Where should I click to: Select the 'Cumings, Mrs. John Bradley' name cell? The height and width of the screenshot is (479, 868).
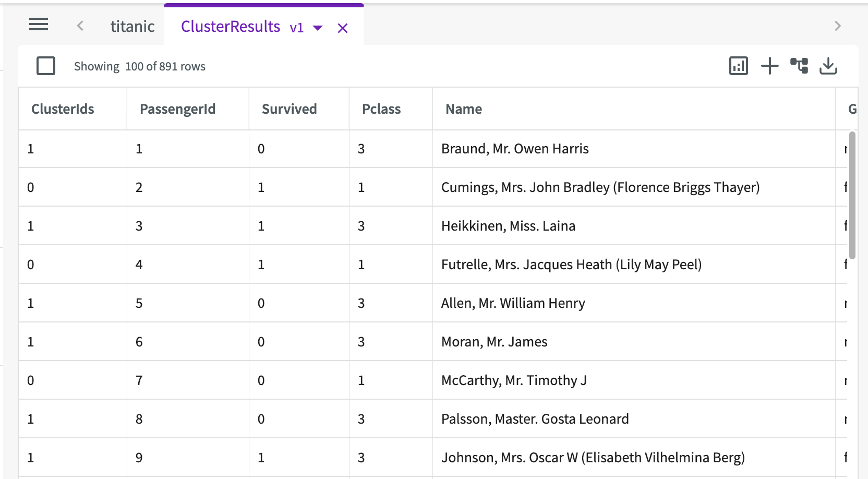point(634,187)
